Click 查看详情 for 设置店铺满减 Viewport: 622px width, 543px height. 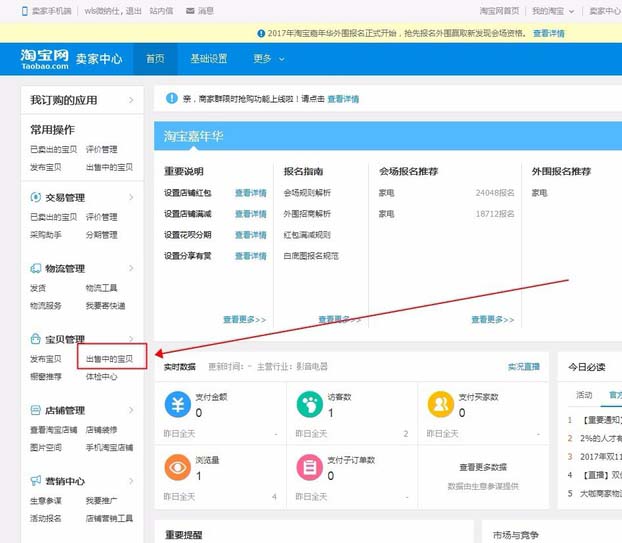pyautogui.click(x=251, y=214)
